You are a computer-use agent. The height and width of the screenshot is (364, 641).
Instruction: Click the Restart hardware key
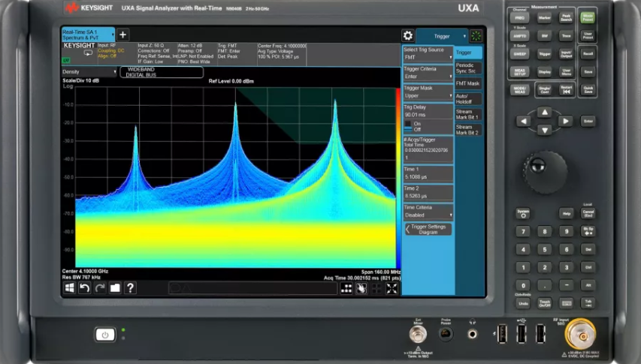[566, 89]
